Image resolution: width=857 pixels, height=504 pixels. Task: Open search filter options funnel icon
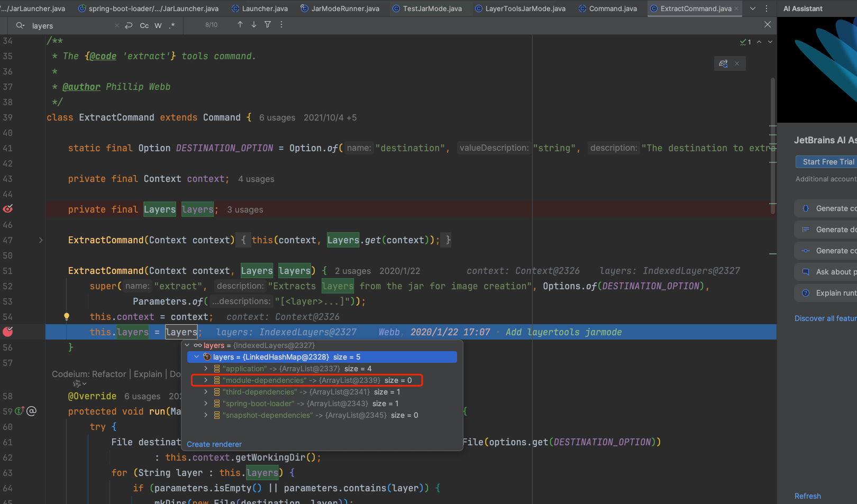point(268,25)
